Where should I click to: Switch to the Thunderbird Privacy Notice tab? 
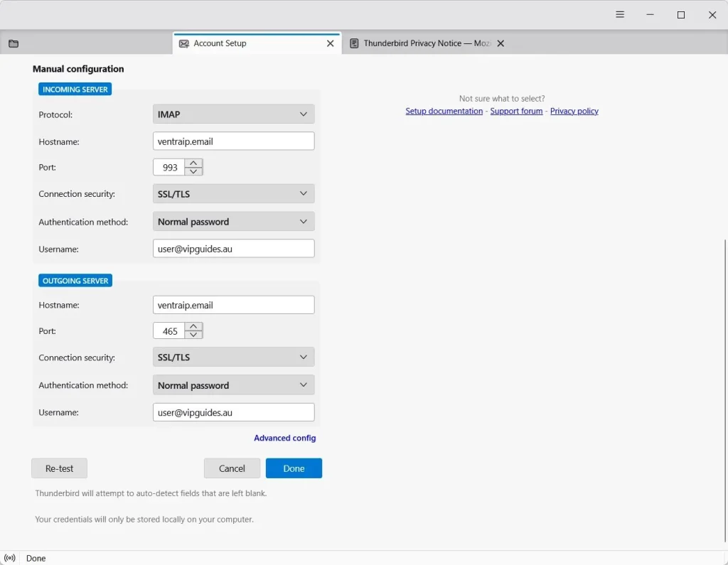[419, 43]
